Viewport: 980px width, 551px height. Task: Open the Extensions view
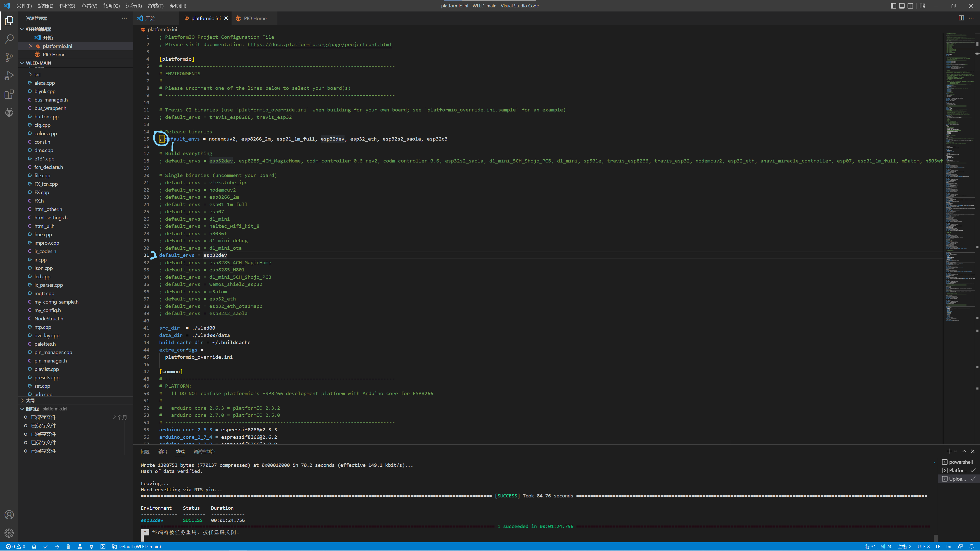pos(9,94)
